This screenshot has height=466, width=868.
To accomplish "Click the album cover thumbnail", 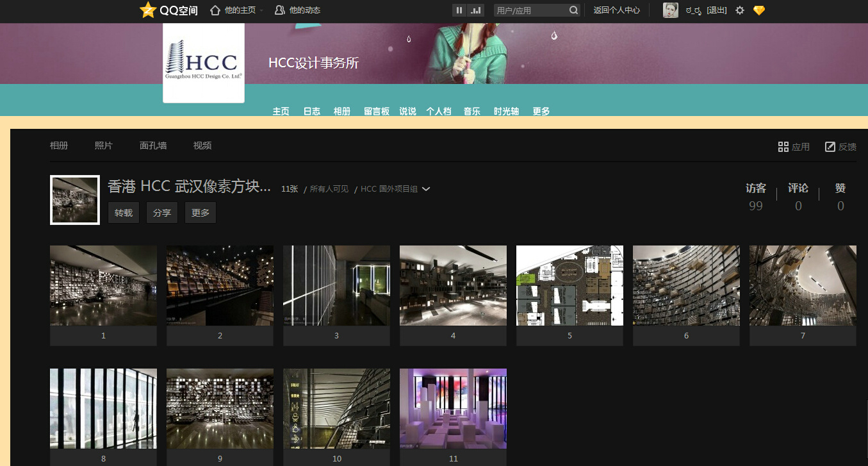I will click(x=75, y=200).
